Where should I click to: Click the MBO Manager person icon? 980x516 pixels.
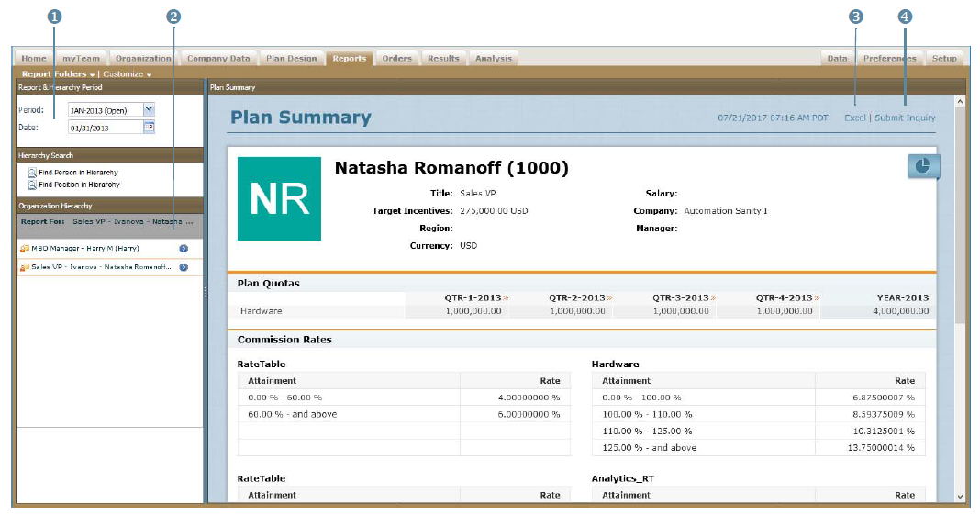pyautogui.click(x=25, y=248)
